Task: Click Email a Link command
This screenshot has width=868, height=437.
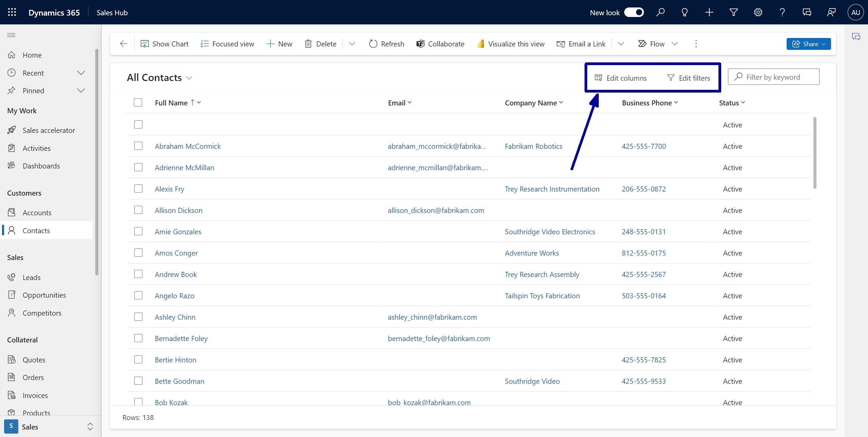Action: click(581, 44)
